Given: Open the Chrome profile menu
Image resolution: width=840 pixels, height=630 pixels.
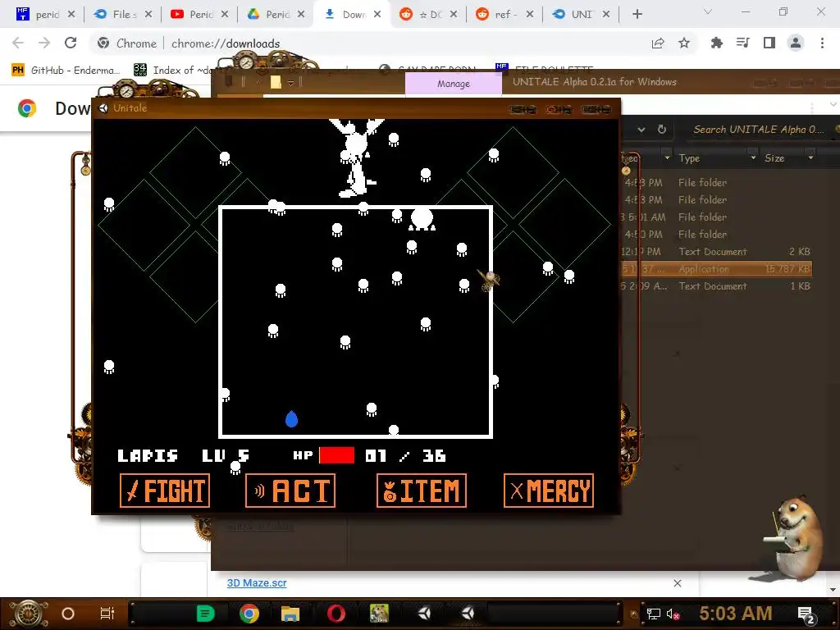Looking at the screenshot, I should [796, 43].
